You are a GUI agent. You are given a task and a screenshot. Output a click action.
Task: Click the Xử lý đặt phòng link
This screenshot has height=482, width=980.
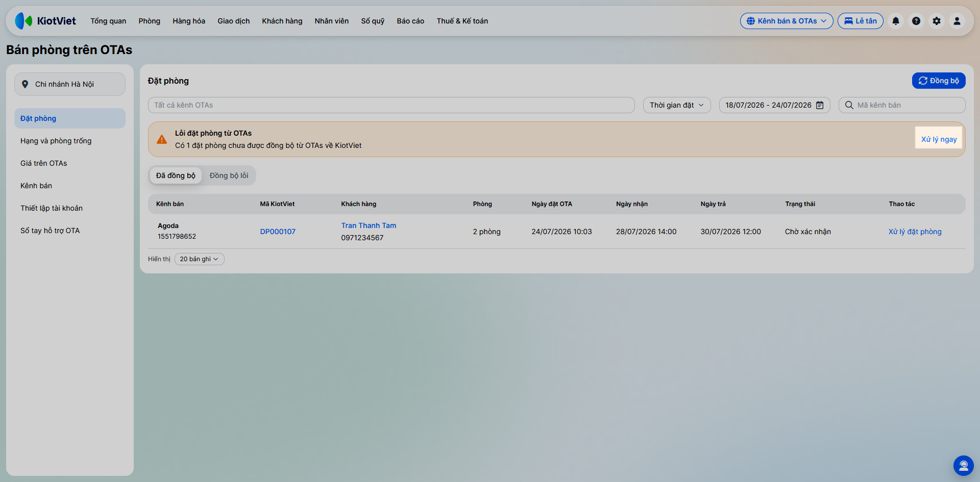(x=915, y=232)
